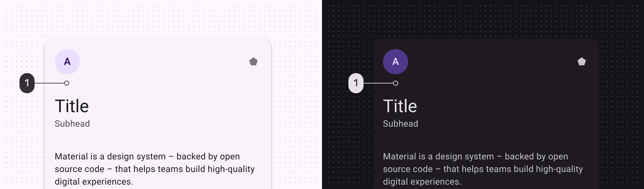Click the numbered annotation badge 1 on the left
Screen dimensions: 644x189
[x=28, y=83]
